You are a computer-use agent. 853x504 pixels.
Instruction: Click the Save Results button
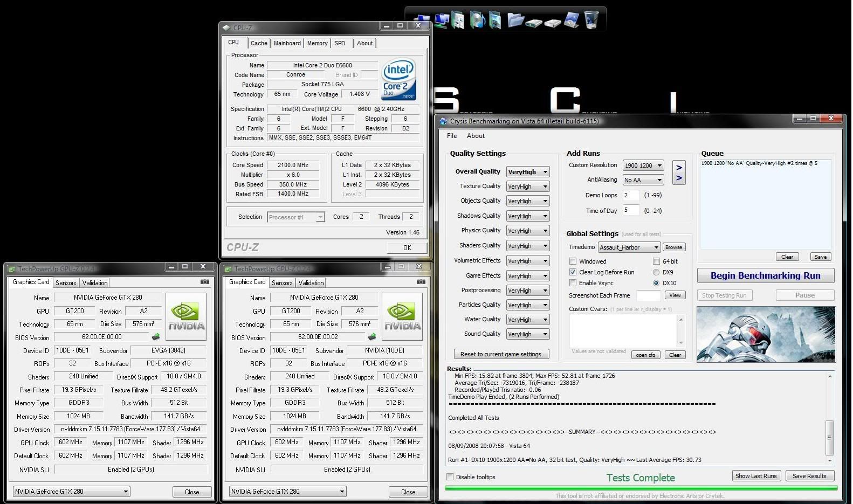click(809, 476)
